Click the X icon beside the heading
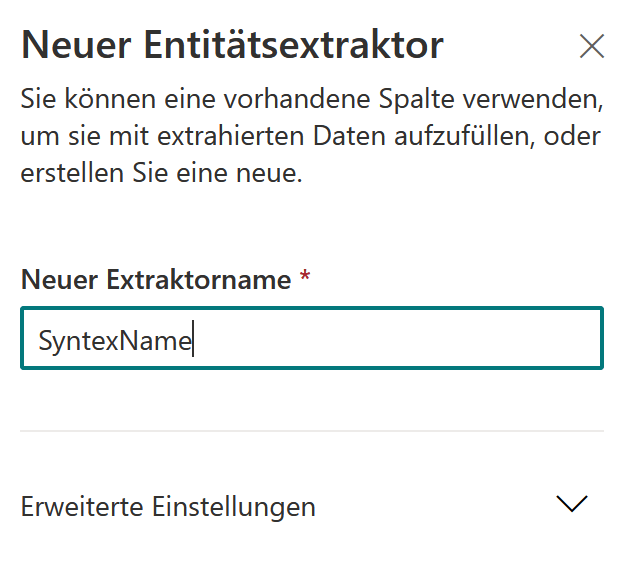Image resolution: width=617 pixels, height=567 pixels. click(x=591, y=46)
